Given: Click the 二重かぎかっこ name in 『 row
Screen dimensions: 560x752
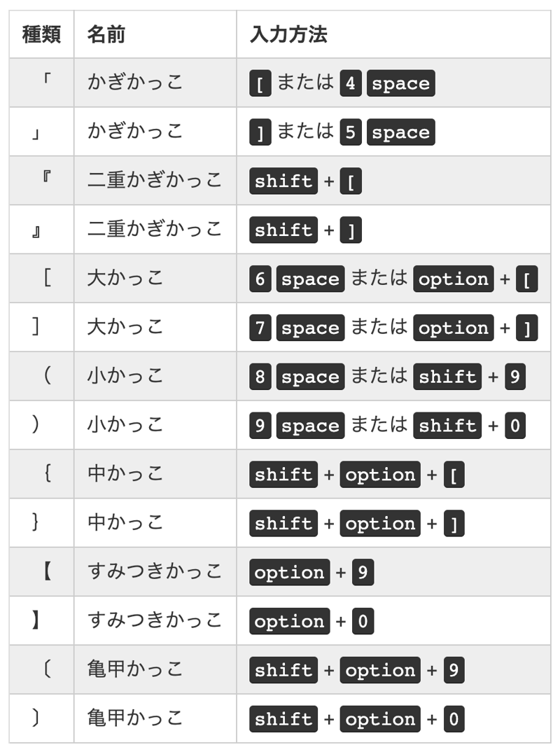Looking at the screenshot, I should [x=155, y=181].
